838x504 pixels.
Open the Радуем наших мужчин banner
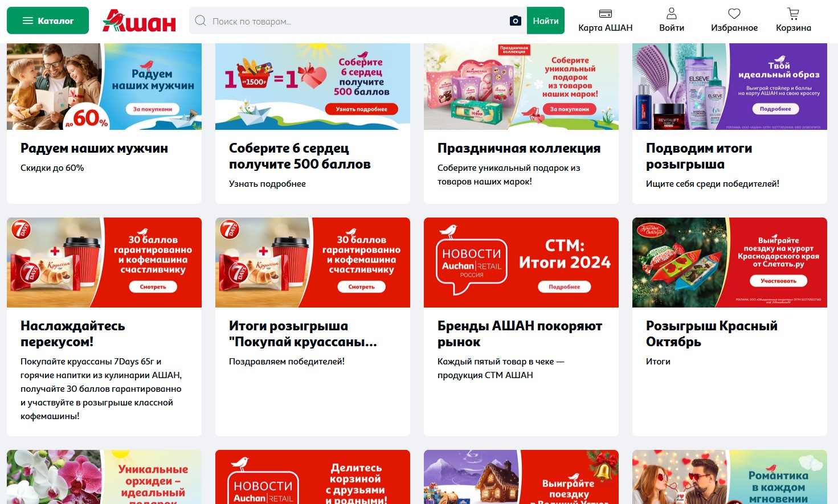(104, 87)
